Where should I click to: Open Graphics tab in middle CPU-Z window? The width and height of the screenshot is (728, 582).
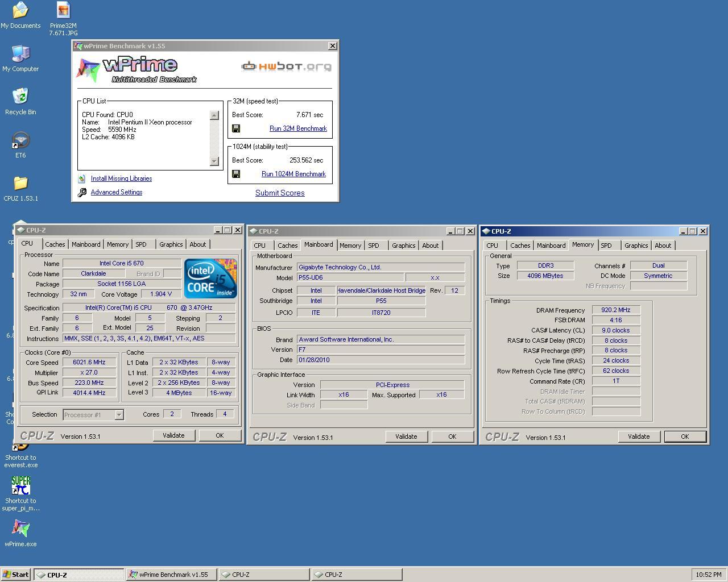coord(404,246)
